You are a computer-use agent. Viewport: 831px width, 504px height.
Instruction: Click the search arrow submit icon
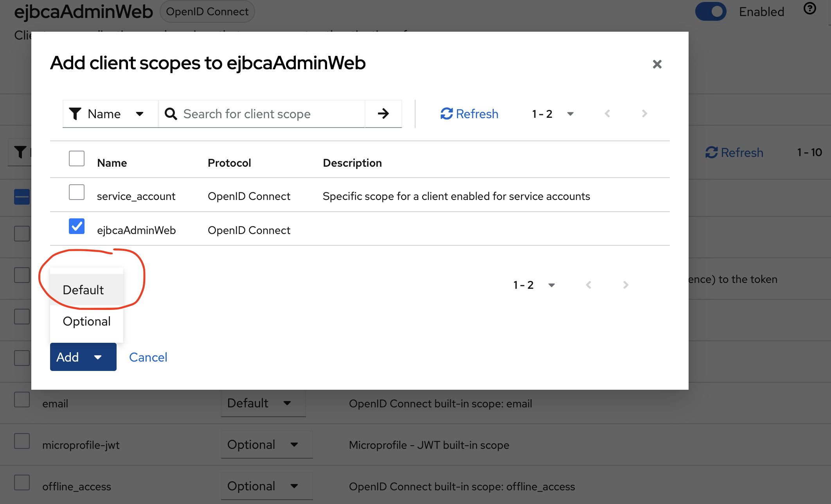pyautogui.click(x=383, y=113)
